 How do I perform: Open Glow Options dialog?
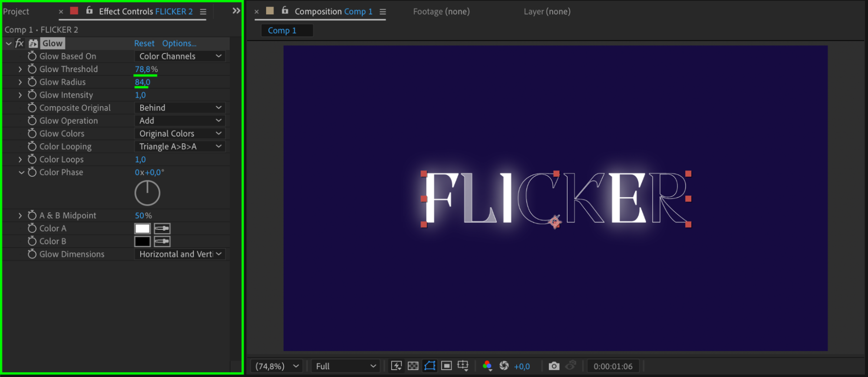pyautogui.click(x=179, y=43)
